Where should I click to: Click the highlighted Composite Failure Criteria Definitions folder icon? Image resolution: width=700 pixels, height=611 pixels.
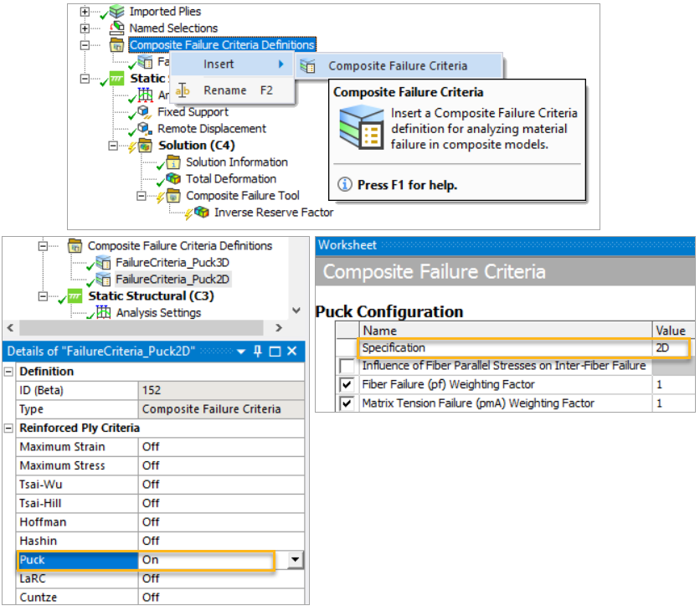(x=117, y=44)
